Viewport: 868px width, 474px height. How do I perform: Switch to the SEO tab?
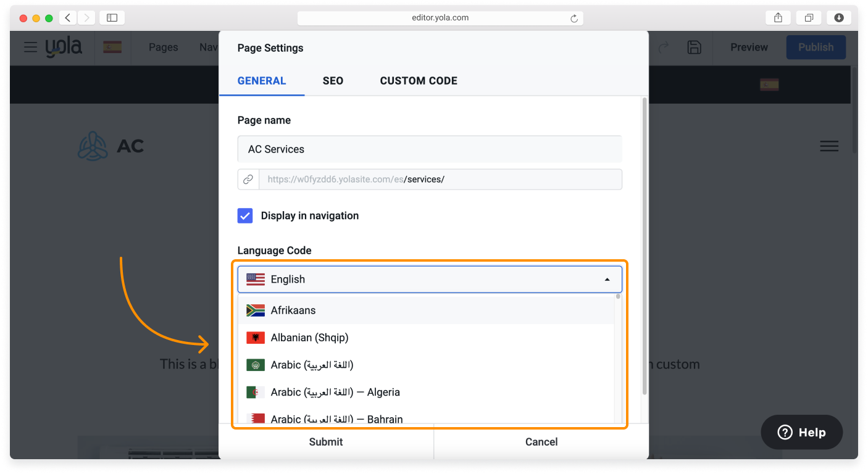pos(333,81)
